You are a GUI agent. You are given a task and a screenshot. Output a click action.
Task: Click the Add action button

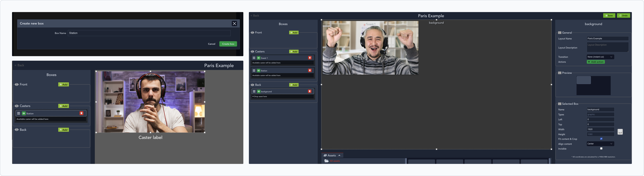(596, 62)
